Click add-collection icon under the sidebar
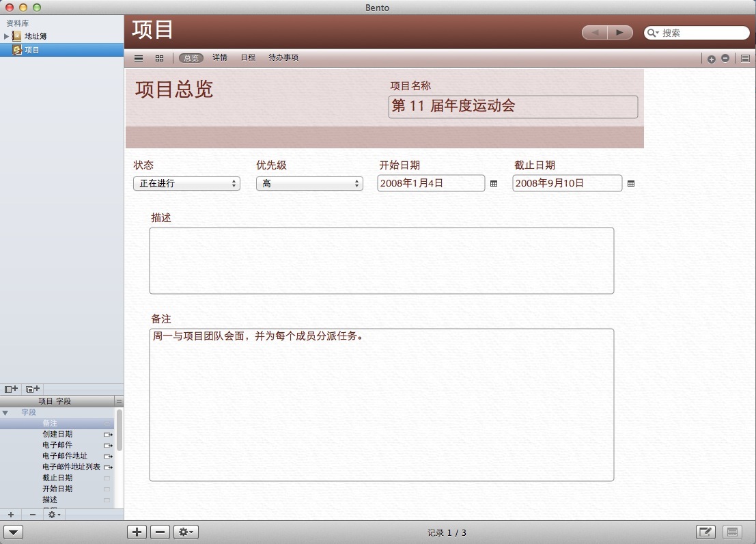The image size is (756, 544). point(32,389)
